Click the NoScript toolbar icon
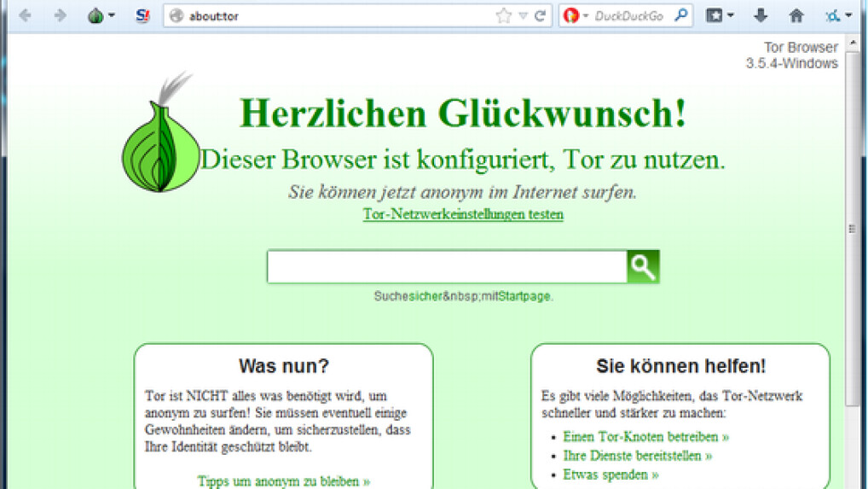The image size is (868, 489). coord(142,15)
